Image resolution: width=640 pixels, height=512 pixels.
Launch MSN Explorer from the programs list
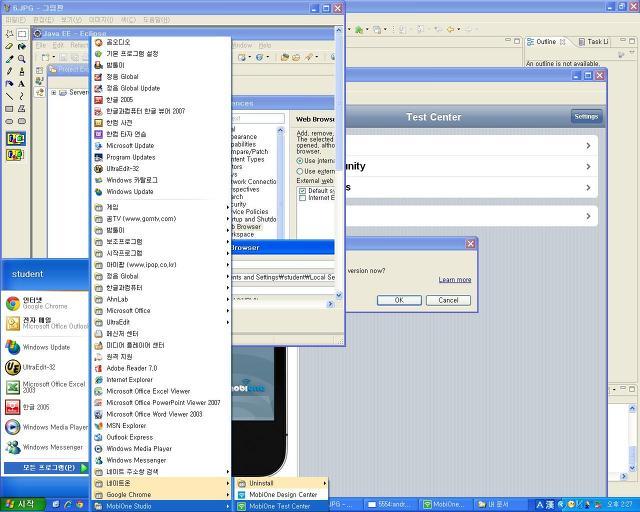tap(161, 425)
